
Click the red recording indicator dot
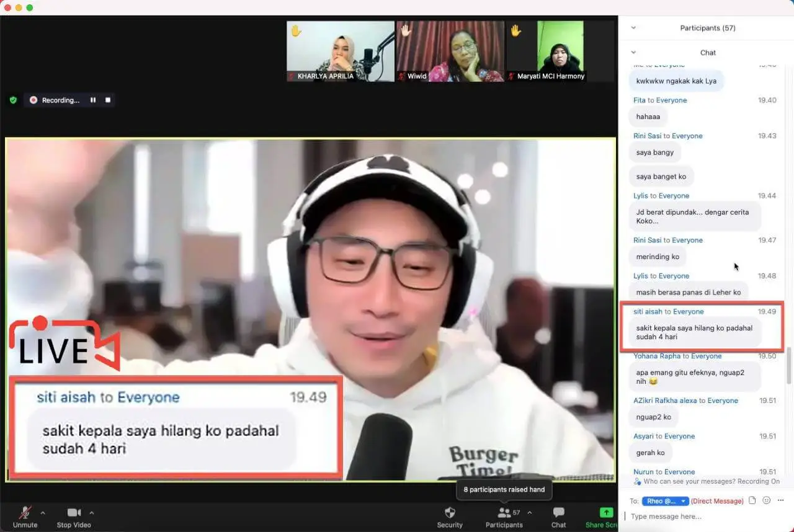tap(33, 100)
